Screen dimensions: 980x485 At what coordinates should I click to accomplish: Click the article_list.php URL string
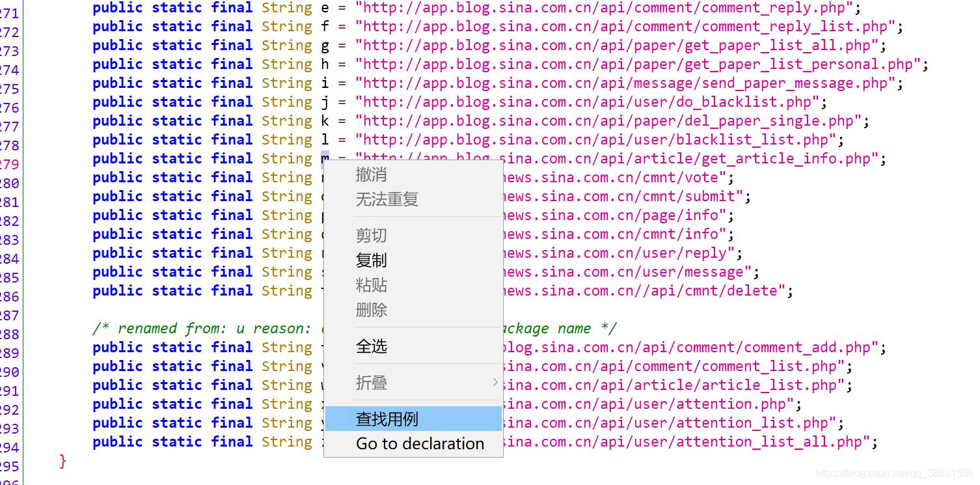click(674, 386)
